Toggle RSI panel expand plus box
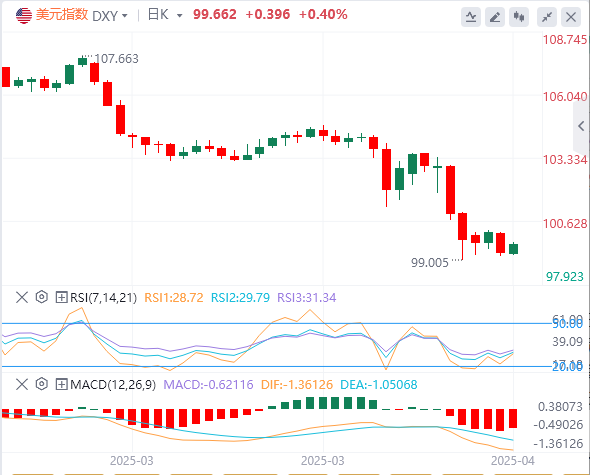Image resolution: width=590 pixels, height=475 pixels. click(x=61, y=297)
